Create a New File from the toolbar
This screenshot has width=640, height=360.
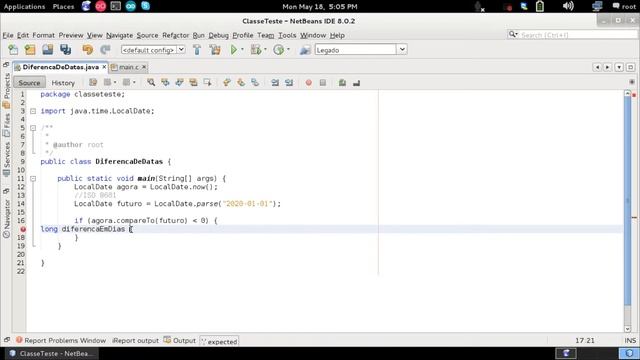click(x=13, y=50)
